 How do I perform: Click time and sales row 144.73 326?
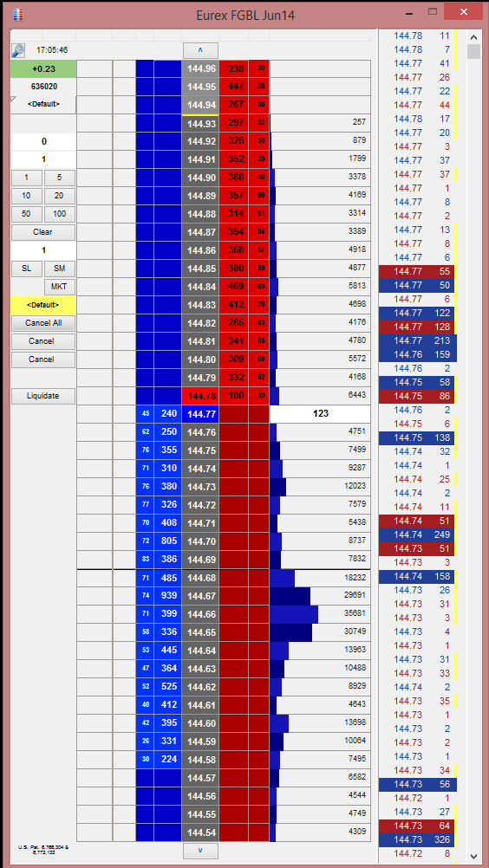(416, 839)
